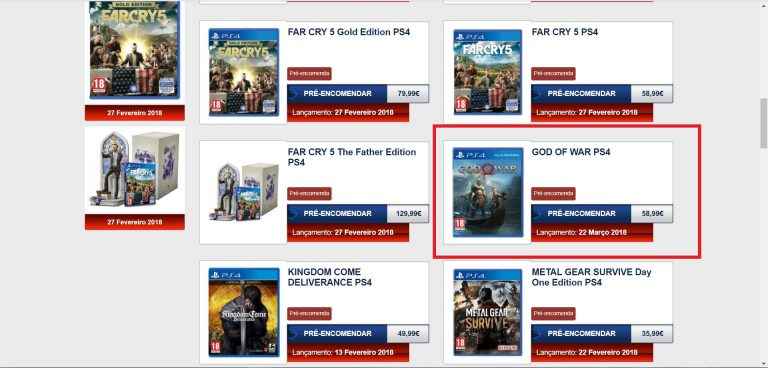This screenshot has width=768, height=368.
Task: Click PRÉ-ENCOMENDAR for Metal Gear Survive
Action: (x=581, y=334)
